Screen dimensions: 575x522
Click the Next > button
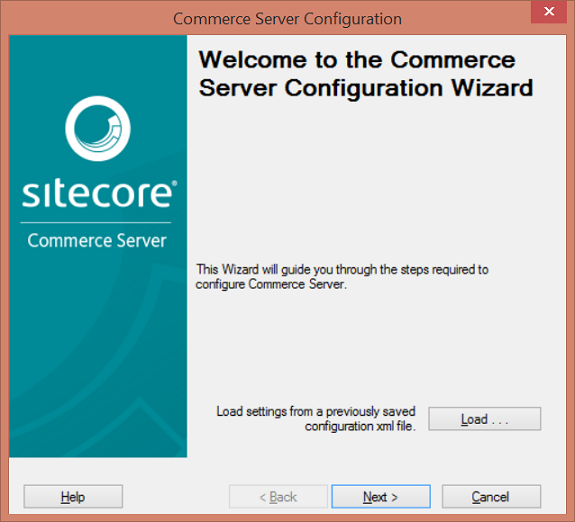tap(381, 497)
